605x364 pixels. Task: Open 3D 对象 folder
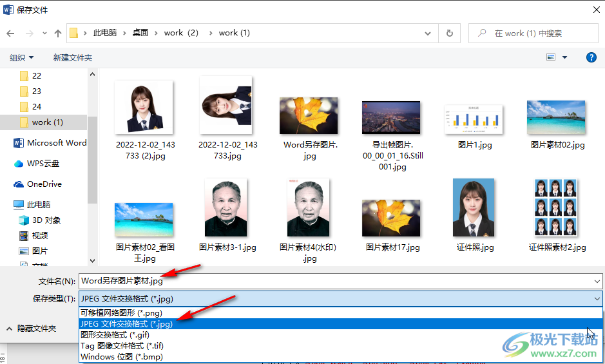click(40, 220)
